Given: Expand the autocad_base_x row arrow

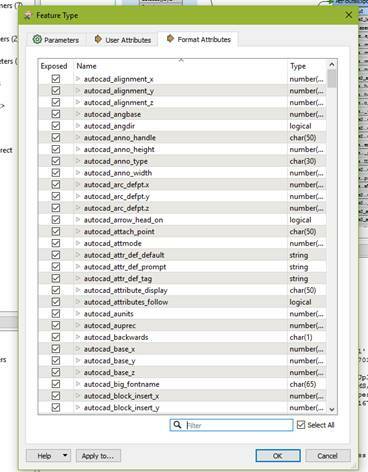Looking at the screenshot, I should [78, 349].
